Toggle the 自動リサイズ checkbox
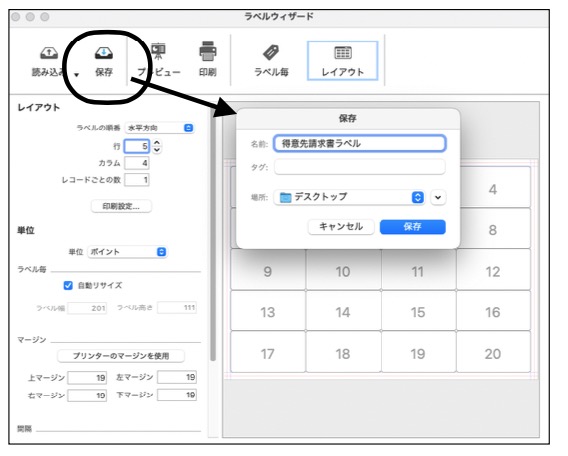Viewport: 568px width, 456px height. (x=68, y=285)
